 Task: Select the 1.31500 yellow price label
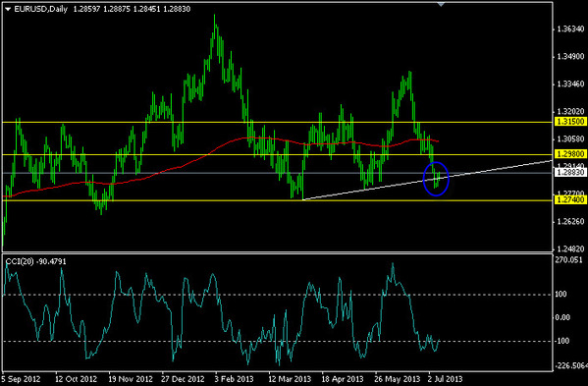(x=570, y=122)
